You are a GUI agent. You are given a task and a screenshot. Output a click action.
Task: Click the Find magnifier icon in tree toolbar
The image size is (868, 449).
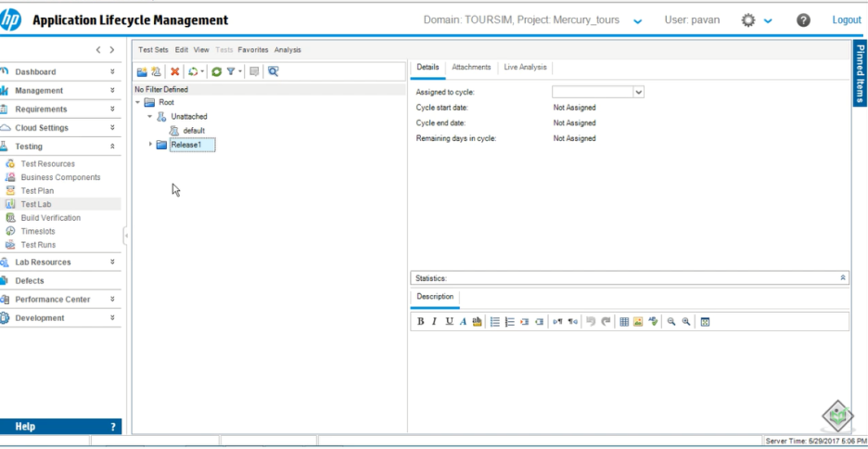[273, 71]
